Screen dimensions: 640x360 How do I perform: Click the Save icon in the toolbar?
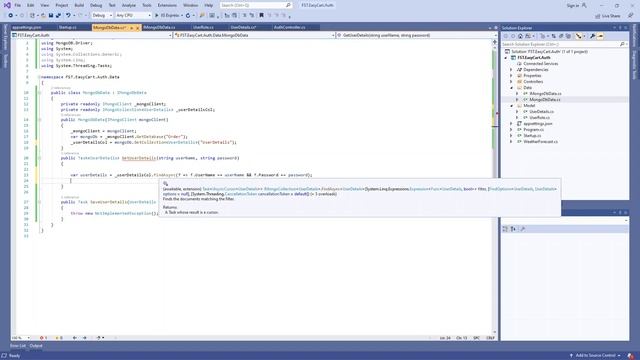point(51,16)
